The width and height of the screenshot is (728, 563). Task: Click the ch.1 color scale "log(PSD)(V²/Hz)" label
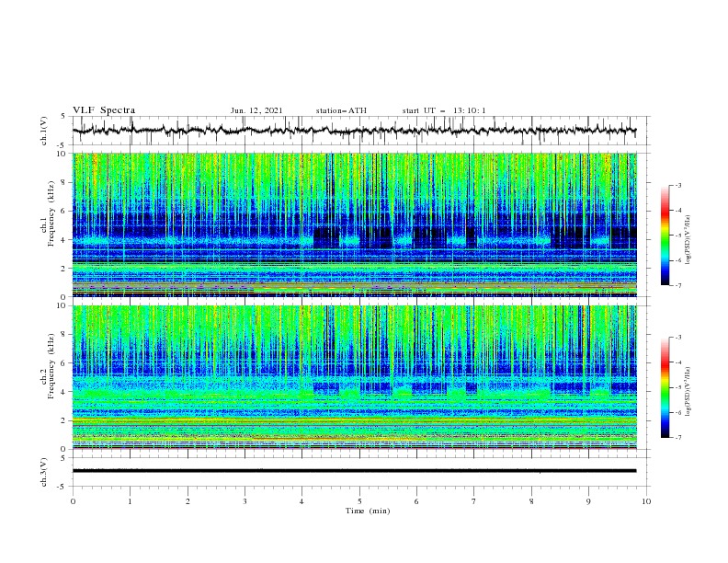pos(689,240)
